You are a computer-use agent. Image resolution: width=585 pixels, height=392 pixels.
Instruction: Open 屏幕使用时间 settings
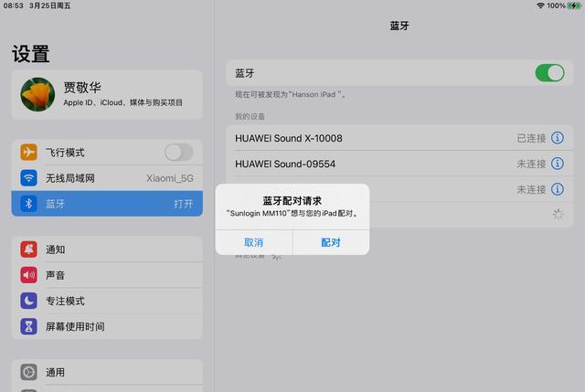coord(107,326)
